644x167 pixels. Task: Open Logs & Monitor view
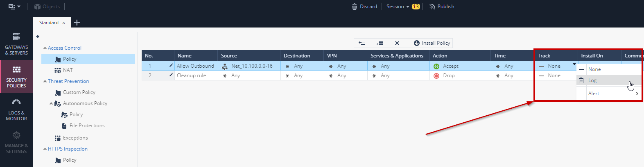coord(16,110)
